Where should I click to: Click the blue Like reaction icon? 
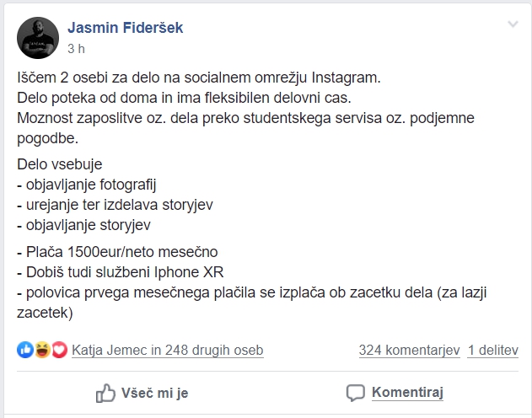[25, 350]
